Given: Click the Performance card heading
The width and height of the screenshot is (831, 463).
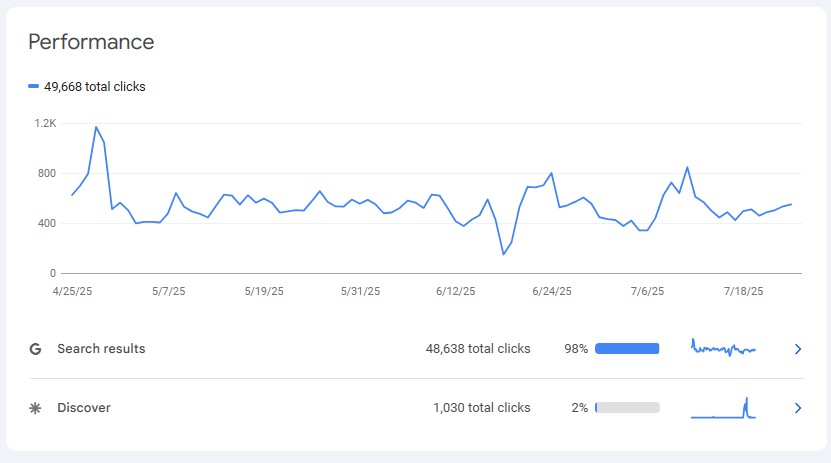Looking at the screenshot, I should (x=91, y=42).
